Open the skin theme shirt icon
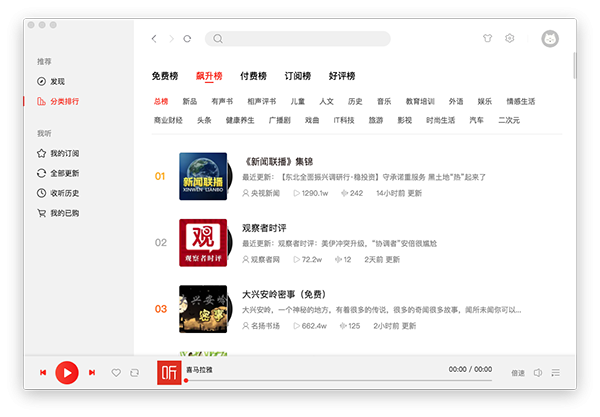 tap(487, 39)
